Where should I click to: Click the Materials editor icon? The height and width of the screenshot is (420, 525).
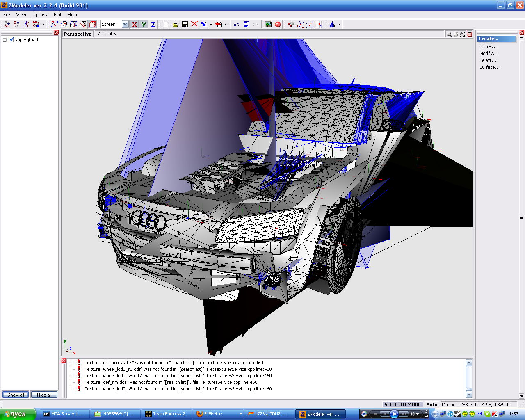coord(268,24)
